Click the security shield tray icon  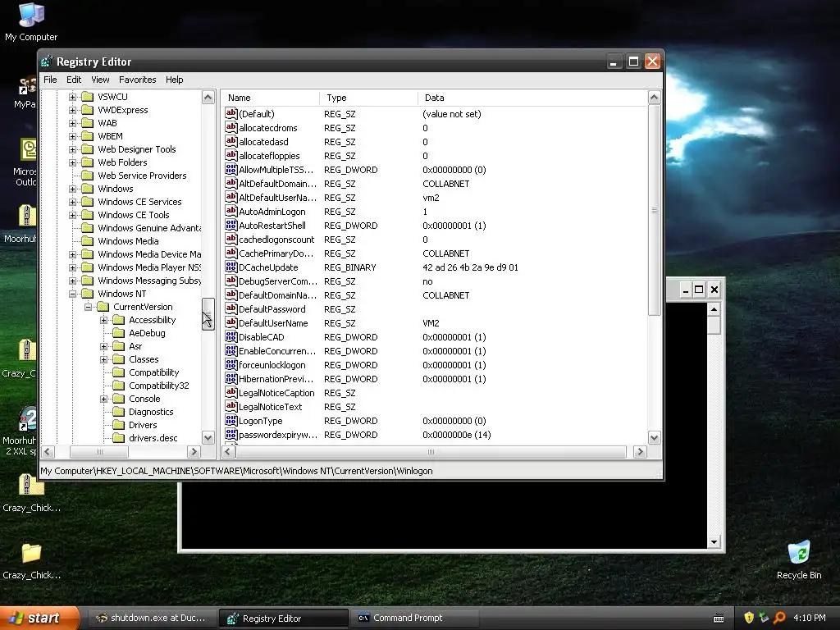[749, 618]
